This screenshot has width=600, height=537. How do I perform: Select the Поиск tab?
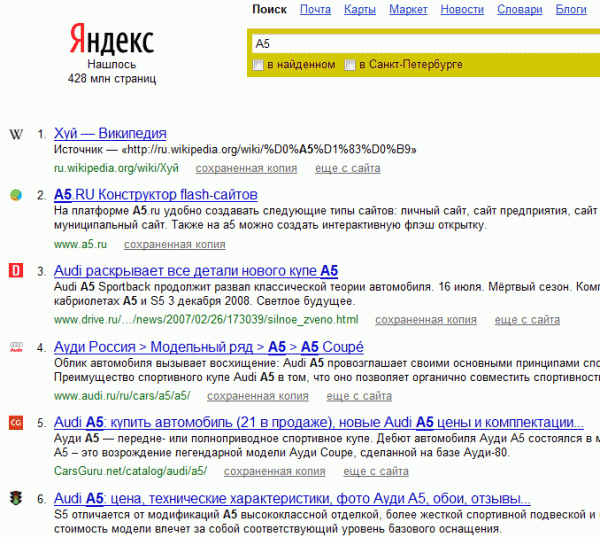click(269, 9)
